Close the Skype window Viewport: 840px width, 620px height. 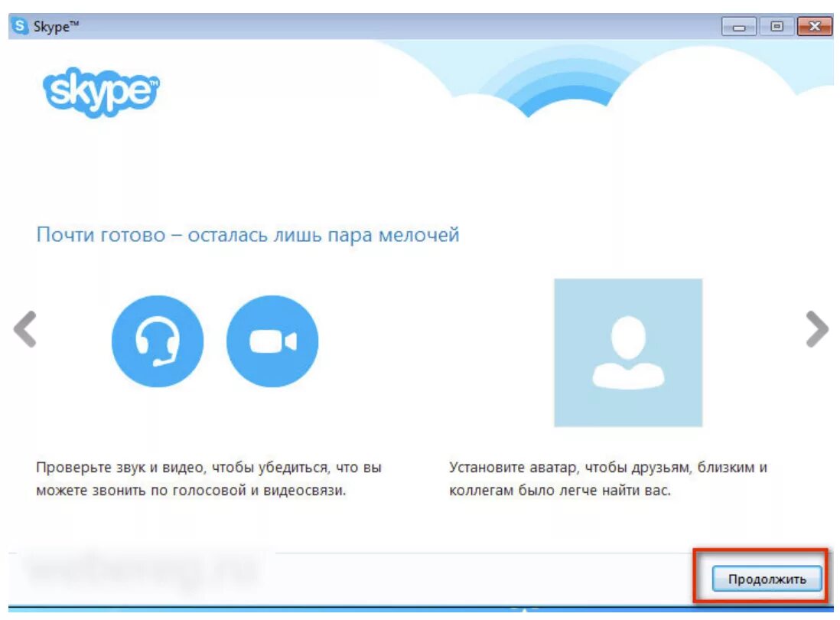[x=814, y=26]
